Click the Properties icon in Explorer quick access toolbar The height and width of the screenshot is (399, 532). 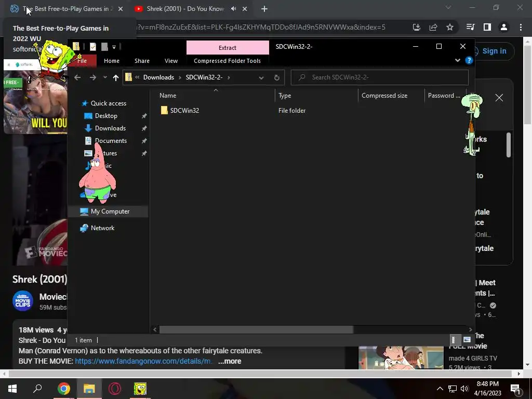92,46
